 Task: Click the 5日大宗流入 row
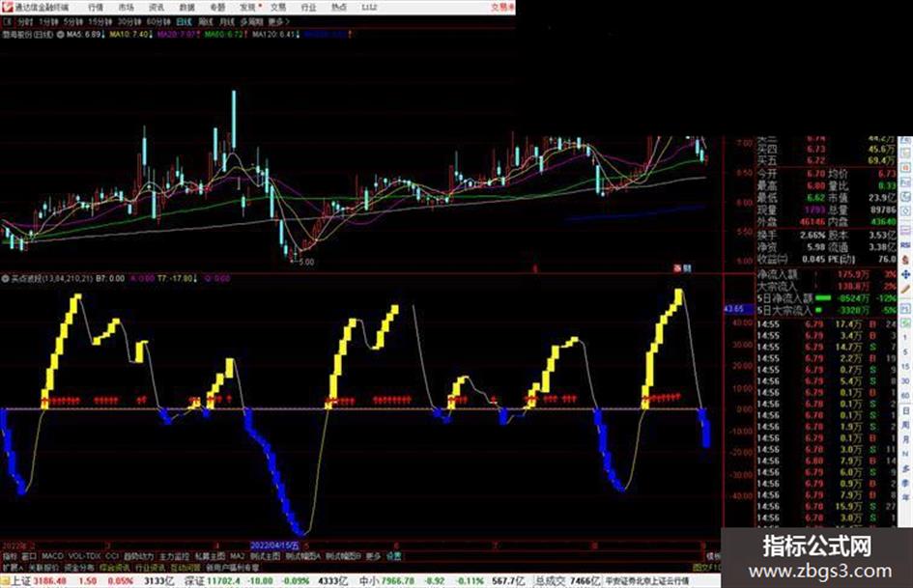[827, 311]
